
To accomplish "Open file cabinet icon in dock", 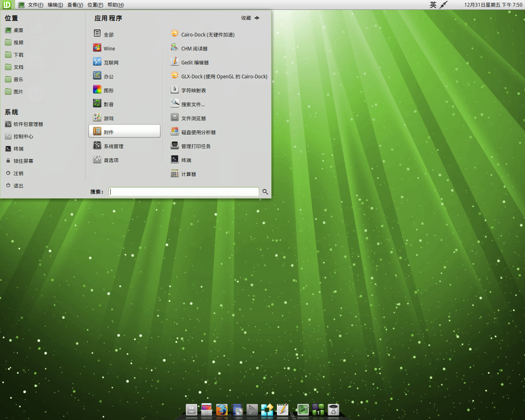I will (192, 409).
